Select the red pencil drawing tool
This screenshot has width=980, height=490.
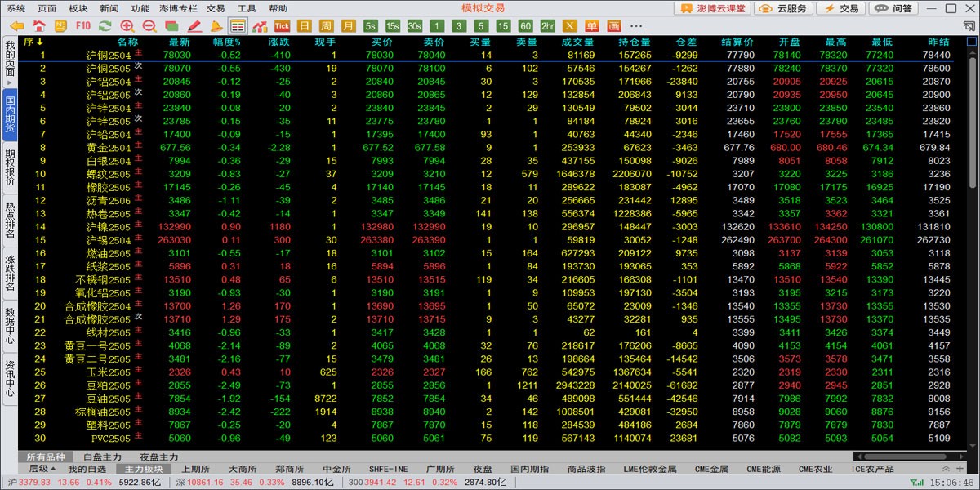click(x=193, y=25)
